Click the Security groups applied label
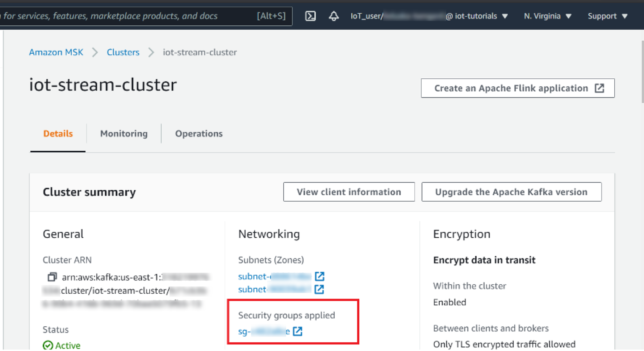Image resolution: width=644 pixels, height=351 pixels. 287,315
